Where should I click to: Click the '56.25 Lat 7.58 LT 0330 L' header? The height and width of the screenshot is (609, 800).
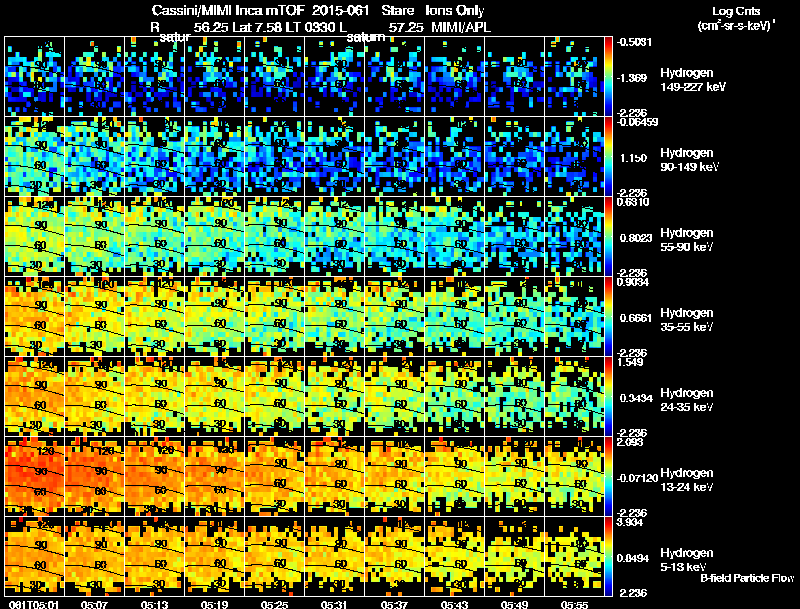coord(270,27)
